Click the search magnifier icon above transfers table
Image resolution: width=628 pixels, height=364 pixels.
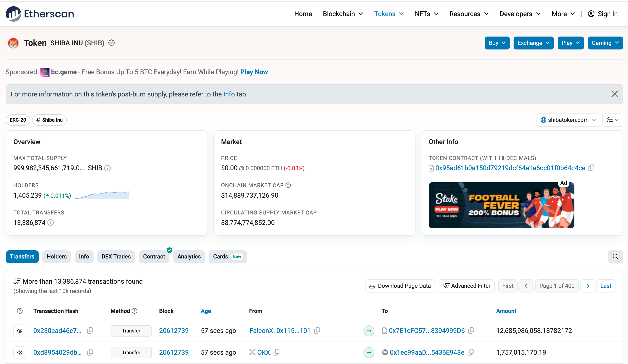coord(615,257)
